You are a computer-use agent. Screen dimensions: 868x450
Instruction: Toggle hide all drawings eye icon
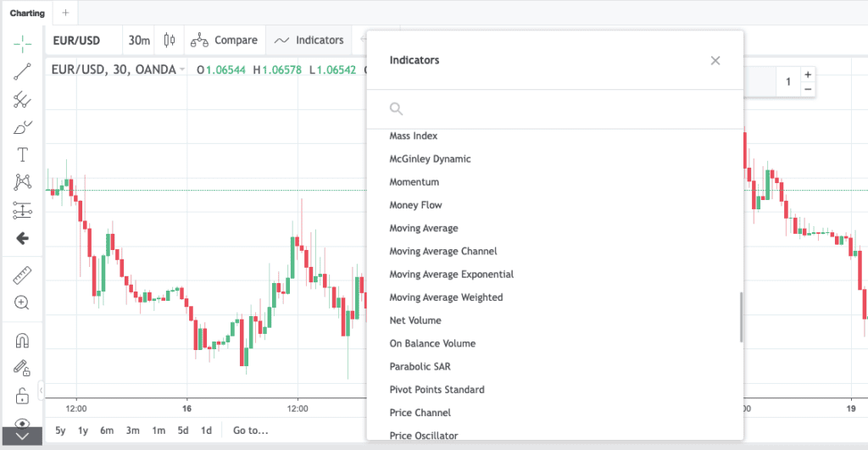(22, 424)
